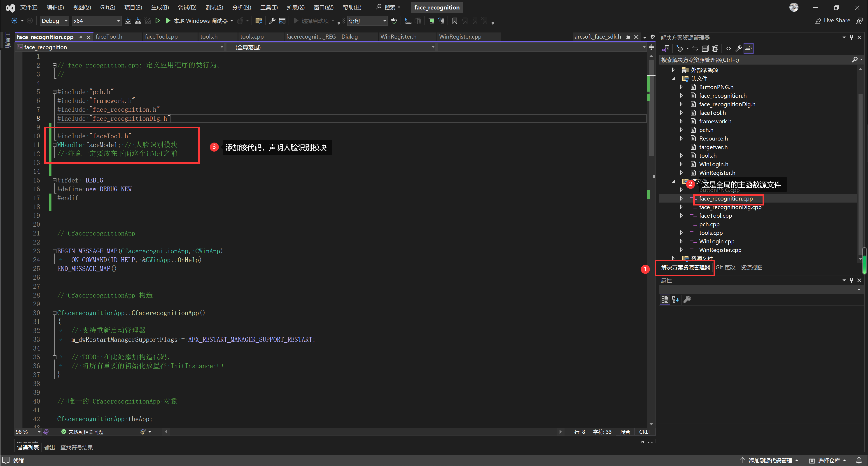Switch to the WinRegister.cpp editor tab
This screenshot has height=466, width=868.
460,37
